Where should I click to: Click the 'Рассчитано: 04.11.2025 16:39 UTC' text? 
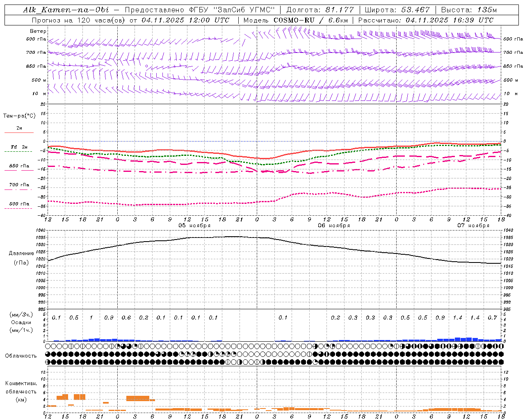426,20
